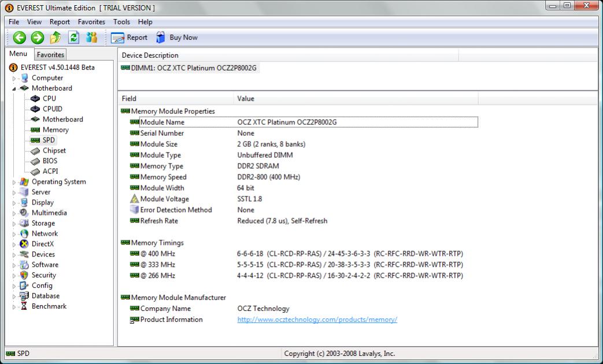The height and width of the screenshot is (364, 603).
Task: Click the users icon in toolbar
Action: 91,38
